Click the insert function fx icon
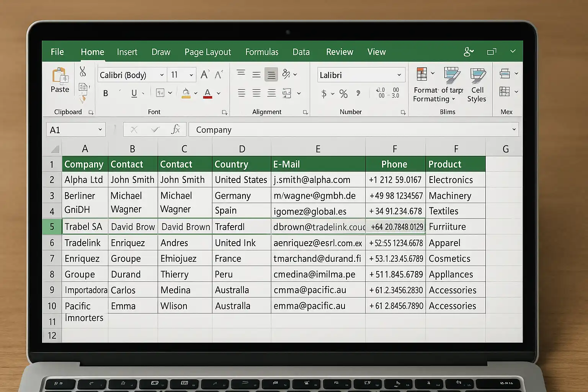Screen dimensions: 588x392 pyautogui.click(x=175, y=129)
